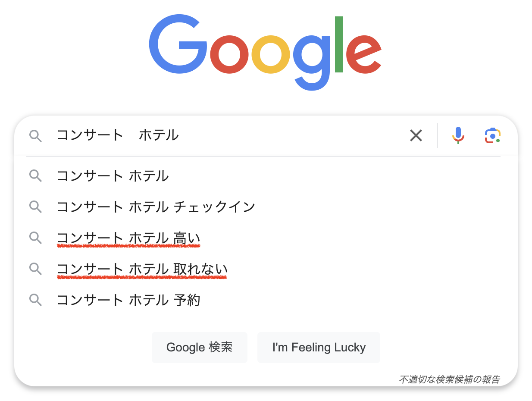Image resolution: width=532 pixels, height=401 pixels.
Task: Click the word ホテル in the search field
Action: coord(159,136)
